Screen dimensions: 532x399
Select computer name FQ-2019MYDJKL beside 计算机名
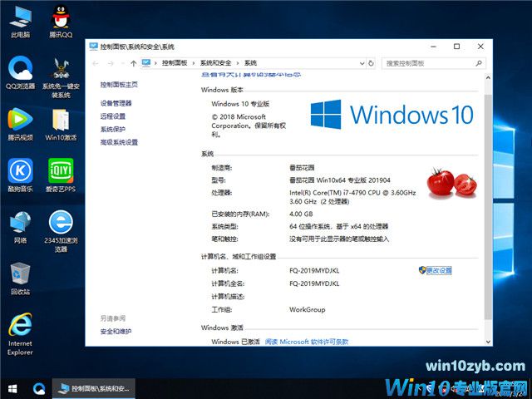tap(314, 271)
